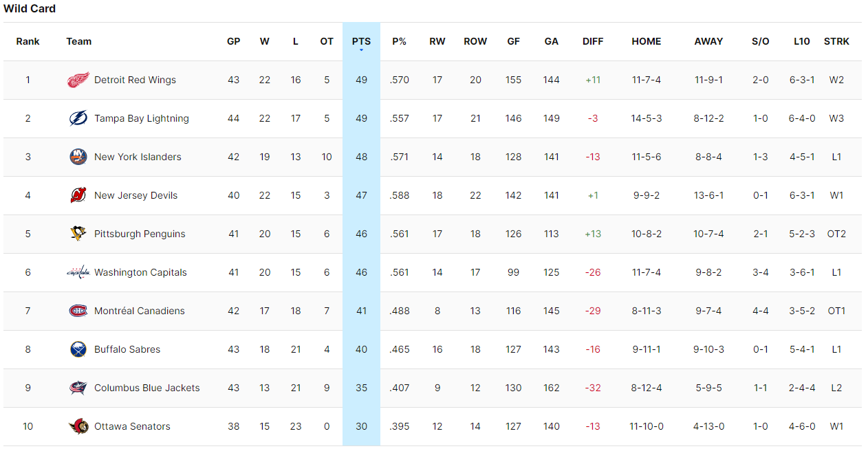Open the Buffalo Sabres team link
The height and width of the screenshot is (451, 868).
[127, 349]
